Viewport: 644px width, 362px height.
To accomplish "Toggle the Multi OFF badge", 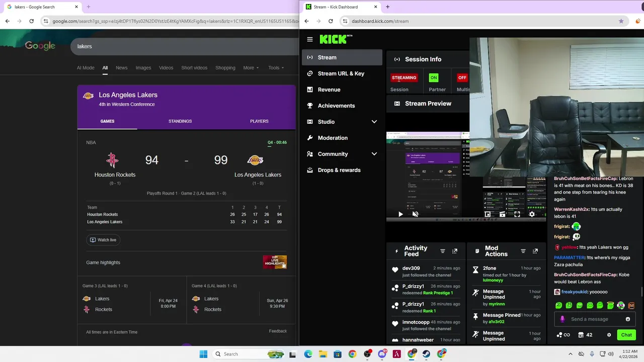I will (462, 77).
